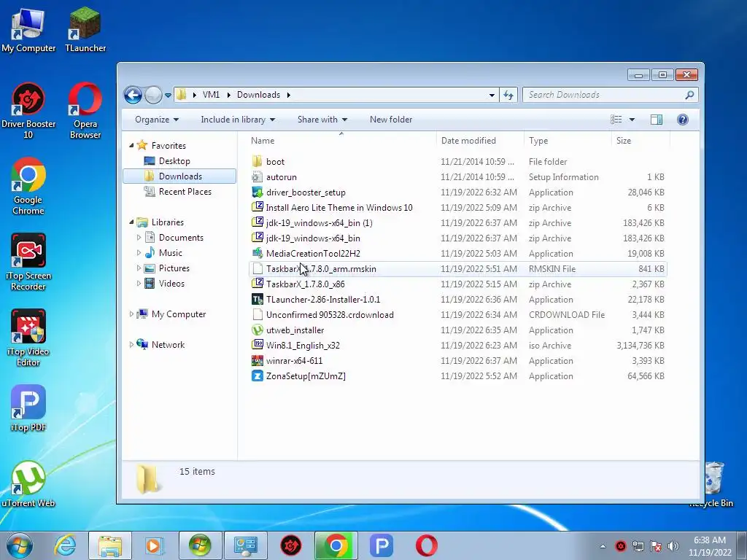The height and width of the screenshot is (560, 747).
Task: Open Driver Booster 10 desktop shortcut
Action: (x=28, y=111)
